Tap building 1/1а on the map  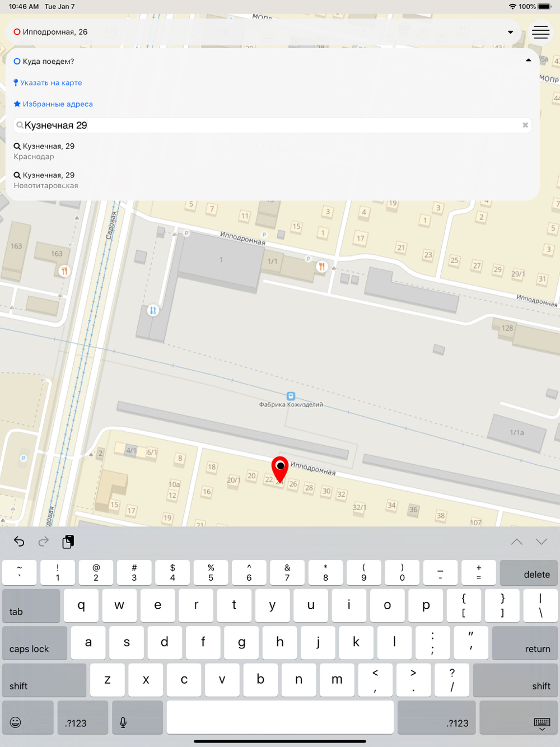point(517,432)
